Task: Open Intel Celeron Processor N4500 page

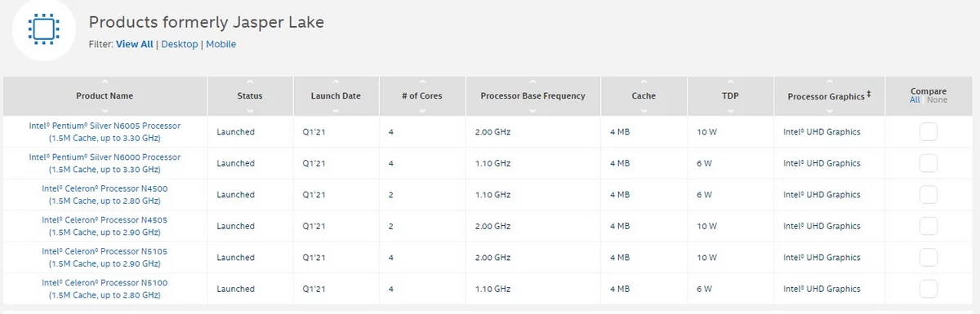Action: pos(105,194)
